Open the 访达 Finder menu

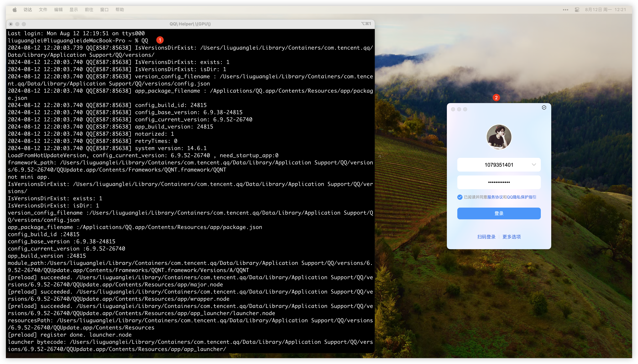coord(28,10)
